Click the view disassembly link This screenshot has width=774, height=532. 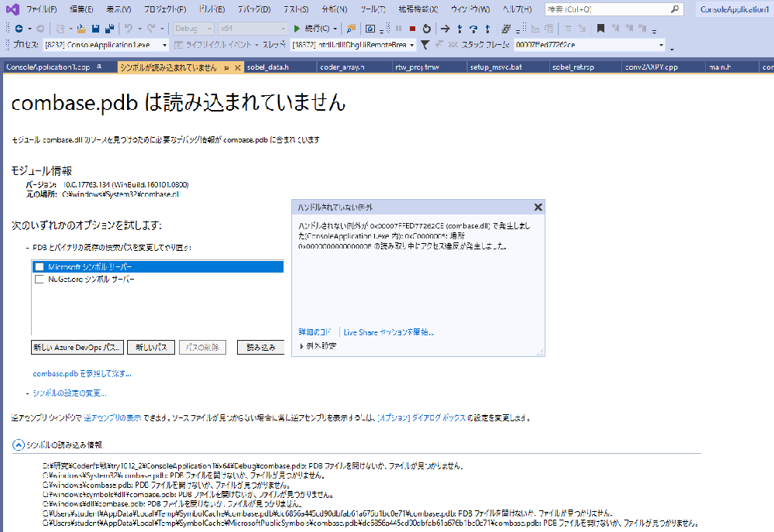[112, 418]
